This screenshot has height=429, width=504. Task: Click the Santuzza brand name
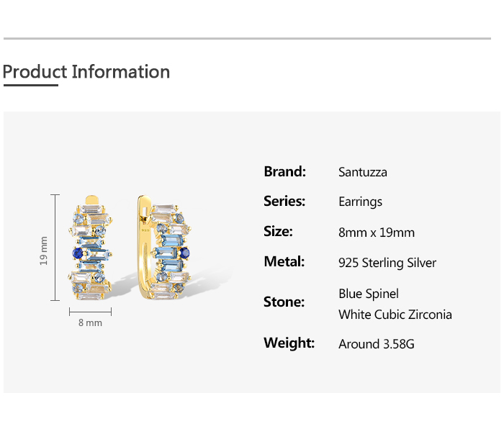363,172
